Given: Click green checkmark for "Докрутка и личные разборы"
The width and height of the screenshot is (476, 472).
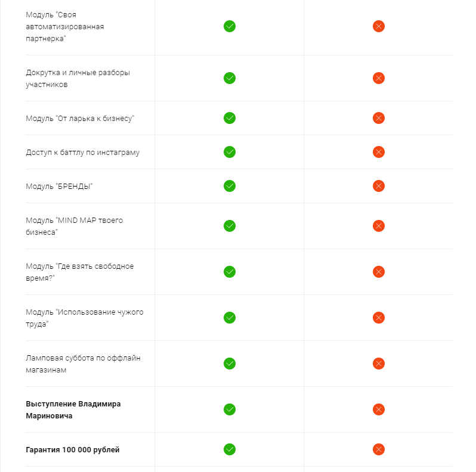Looking at the screenshot, I should coord(229,78).
